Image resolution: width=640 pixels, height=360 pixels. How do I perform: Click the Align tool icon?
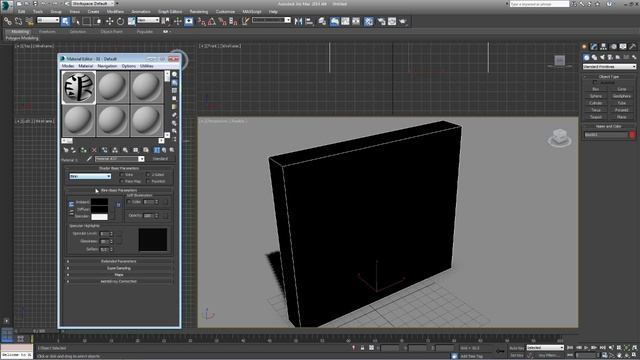click(x=309, y=21)
